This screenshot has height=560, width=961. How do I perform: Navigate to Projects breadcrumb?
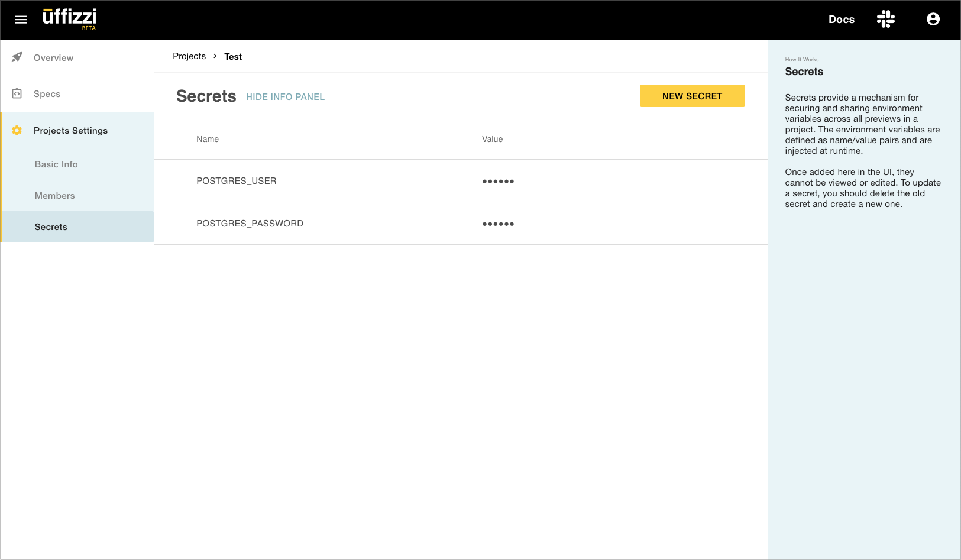(189, 56)
